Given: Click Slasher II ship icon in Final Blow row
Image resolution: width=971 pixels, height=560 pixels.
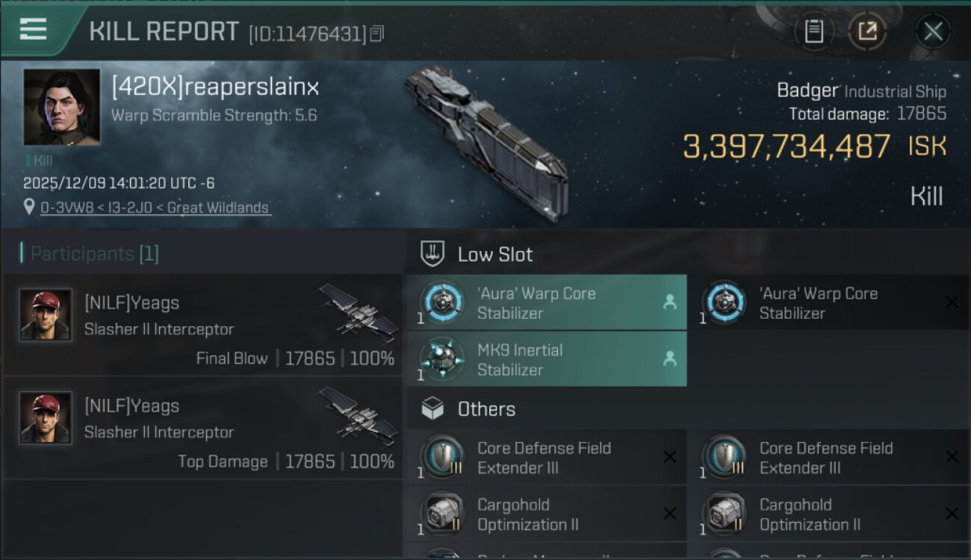Looking at the screenshot, I should [359, 312].
